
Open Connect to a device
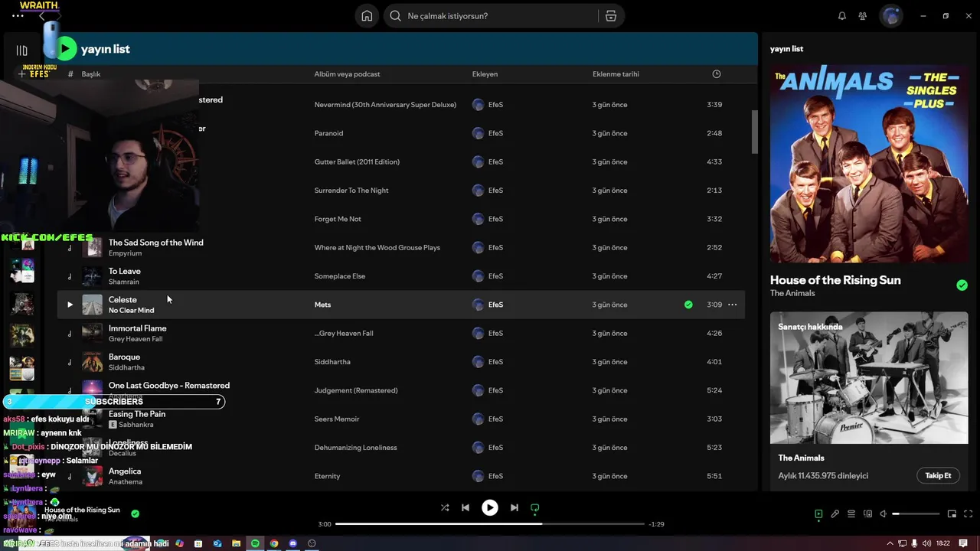tap(867, 514)
